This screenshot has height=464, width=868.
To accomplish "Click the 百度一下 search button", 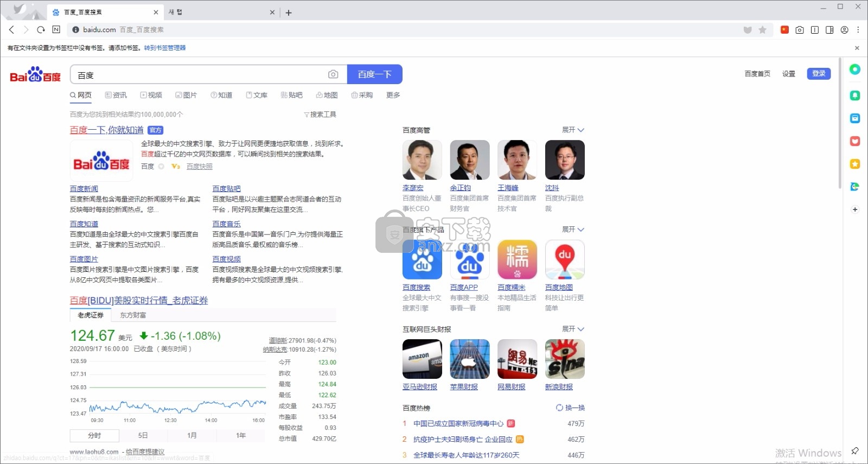I will [x=375, y=74].
